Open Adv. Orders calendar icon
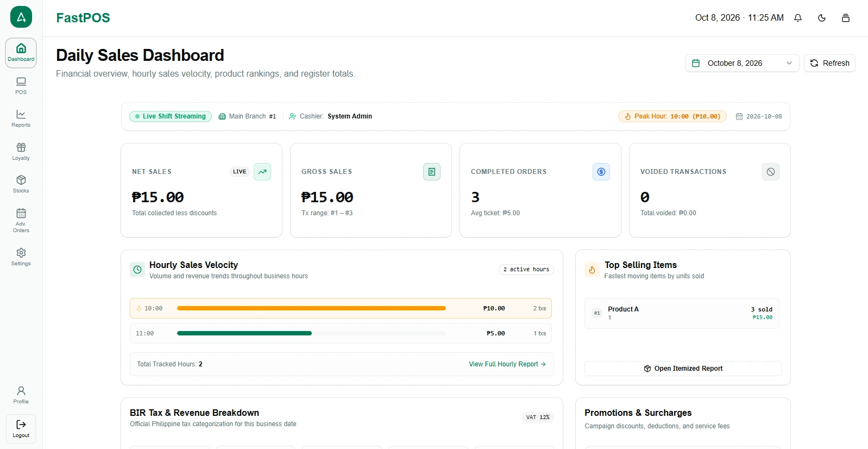Viewport: 868px width, 449px height. point(21,213)
